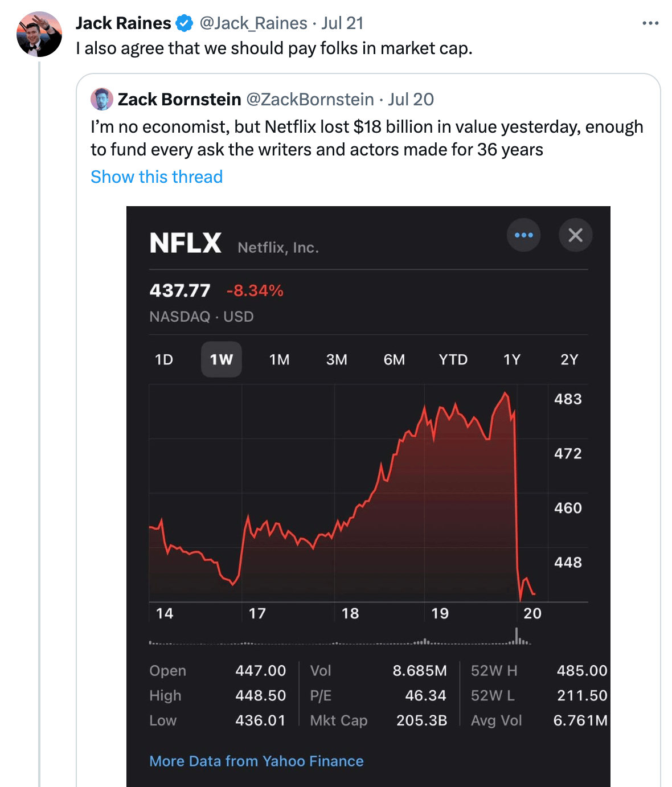Open the blue dots options in stock card

(x=523, y=235)
